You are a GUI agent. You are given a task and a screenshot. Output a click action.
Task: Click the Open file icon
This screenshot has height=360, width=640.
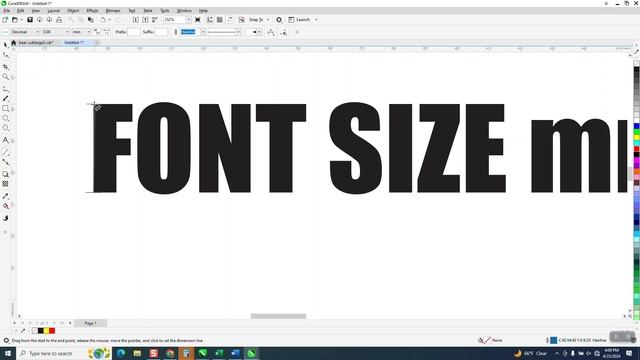(x=15, y=20)
